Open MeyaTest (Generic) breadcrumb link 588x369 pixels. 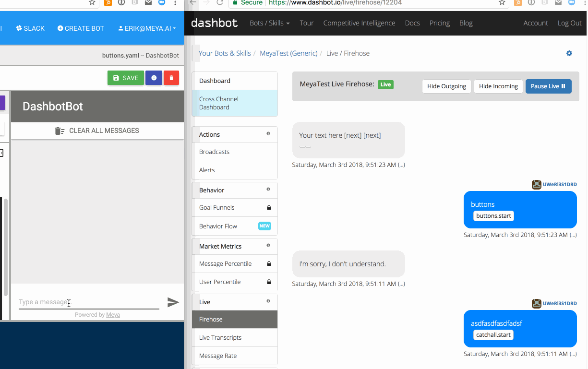(x=288, y=53)
